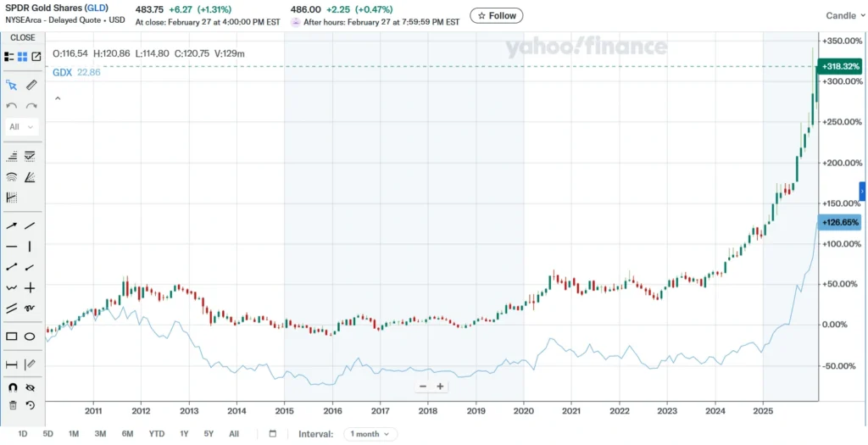Select the ellipse drawing tool

pos(30,337)
